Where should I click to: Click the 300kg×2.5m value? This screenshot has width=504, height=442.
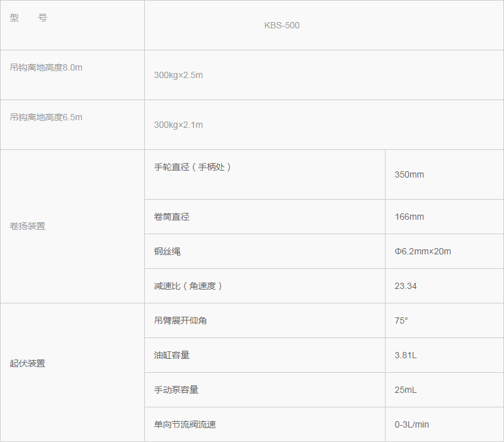click(178, 75)
